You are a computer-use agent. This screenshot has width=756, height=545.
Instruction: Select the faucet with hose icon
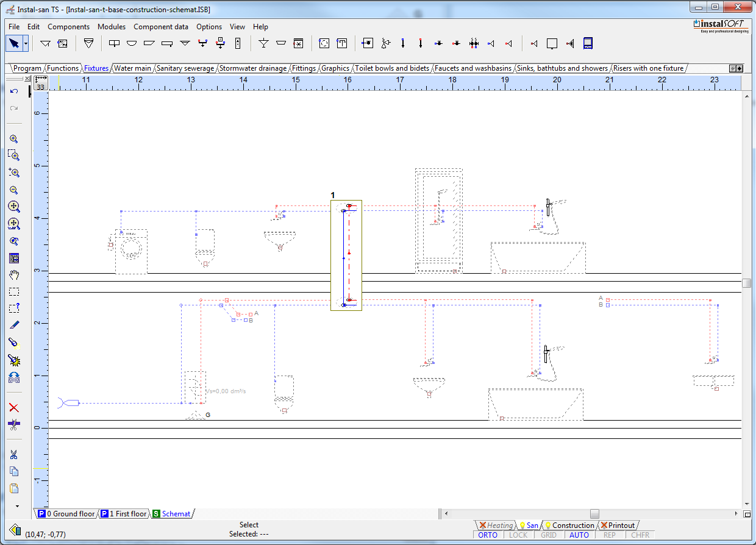click(385, 43)
